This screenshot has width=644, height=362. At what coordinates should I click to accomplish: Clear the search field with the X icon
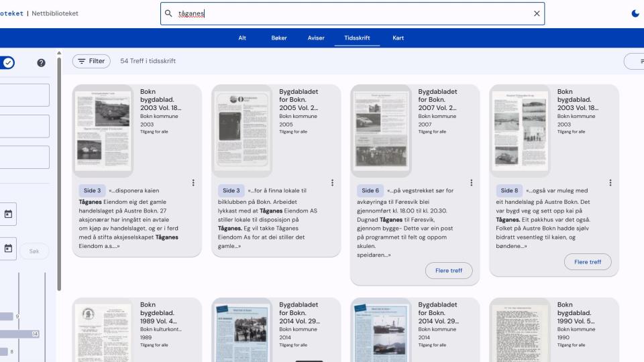pyautogui.click(x=536, y=13)
